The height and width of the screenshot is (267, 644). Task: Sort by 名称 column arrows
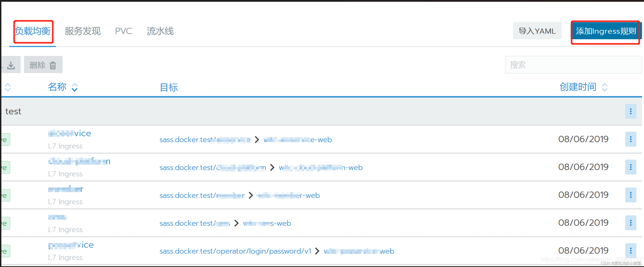click(75, 87)
